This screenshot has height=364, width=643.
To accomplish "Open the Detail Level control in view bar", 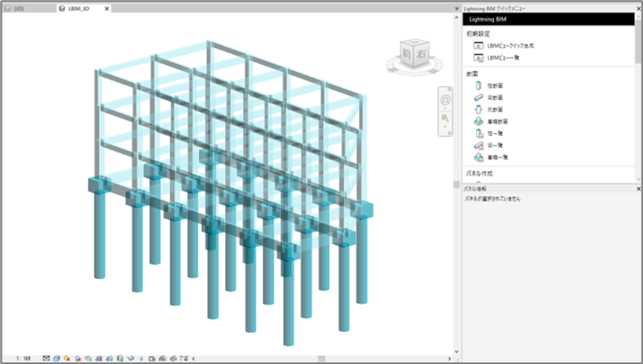I will point(46,358).
